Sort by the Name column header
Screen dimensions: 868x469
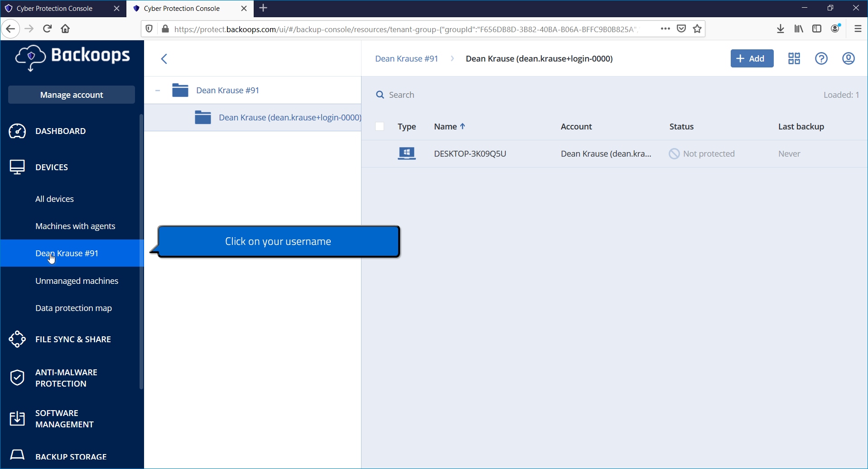point(449,126)
